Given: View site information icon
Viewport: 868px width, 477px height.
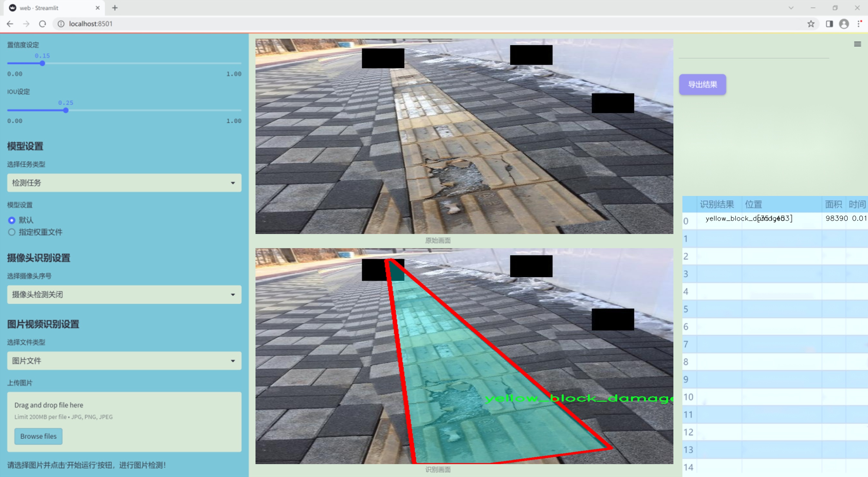Looking at the screenshot, I should point(61,24).
